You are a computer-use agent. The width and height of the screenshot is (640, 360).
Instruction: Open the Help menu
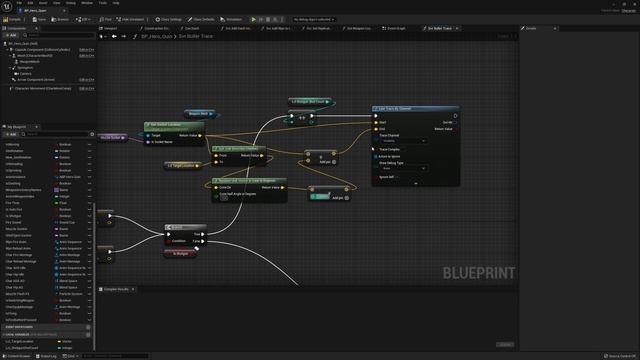[116, 3]
